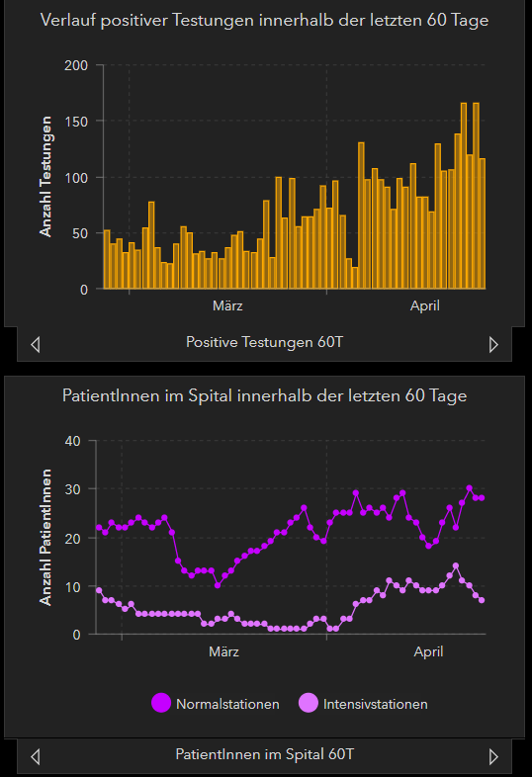Click the März axis label on bar chart
The width and height of the screenshot is (532, 777).
(x=227, y=305)
